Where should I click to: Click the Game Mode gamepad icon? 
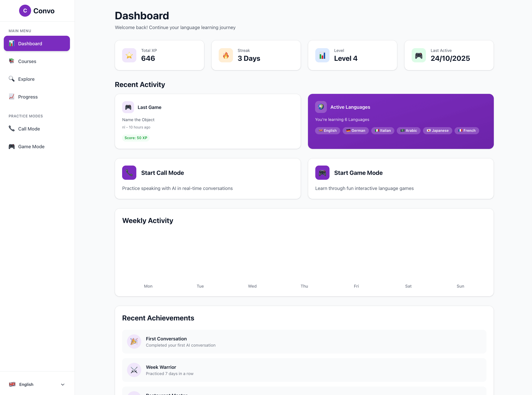(x=12, y=146)
